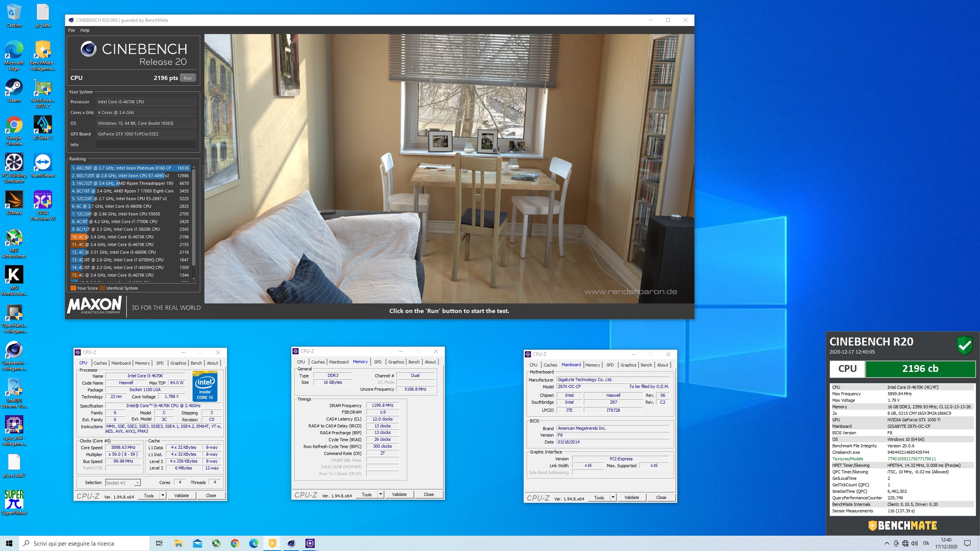Select ranking entry Core i7-7700K 2420
Screen dimensions: 980x551
pos(130,222)
